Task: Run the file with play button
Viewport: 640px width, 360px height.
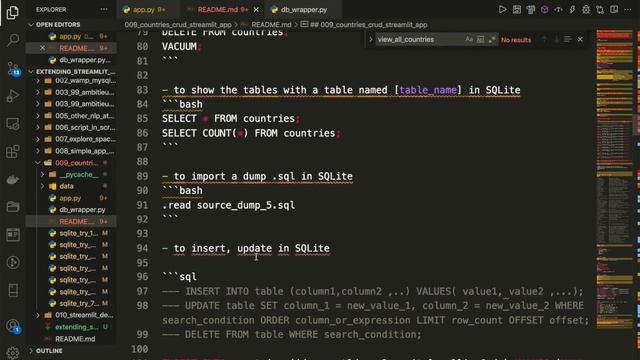Action: coord(502,9)
